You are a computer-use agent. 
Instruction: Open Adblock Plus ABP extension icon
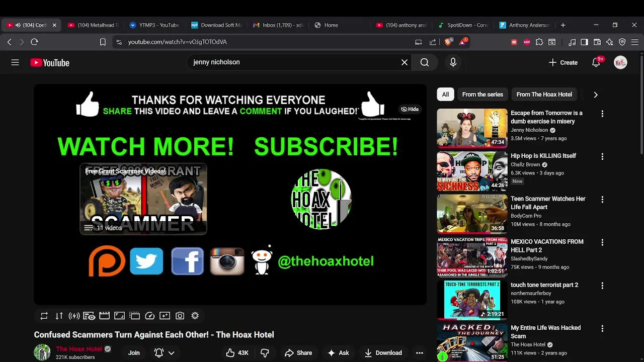point(527,42)
